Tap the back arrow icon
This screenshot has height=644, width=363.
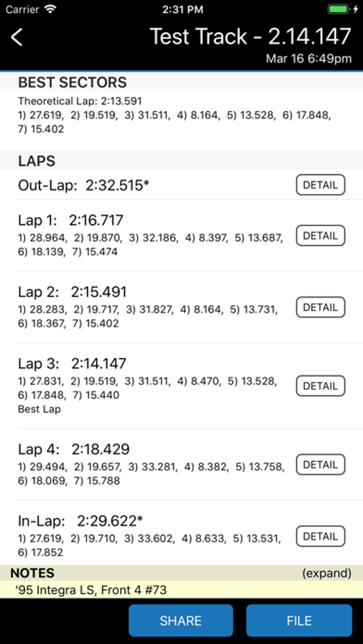click(17, 37)
